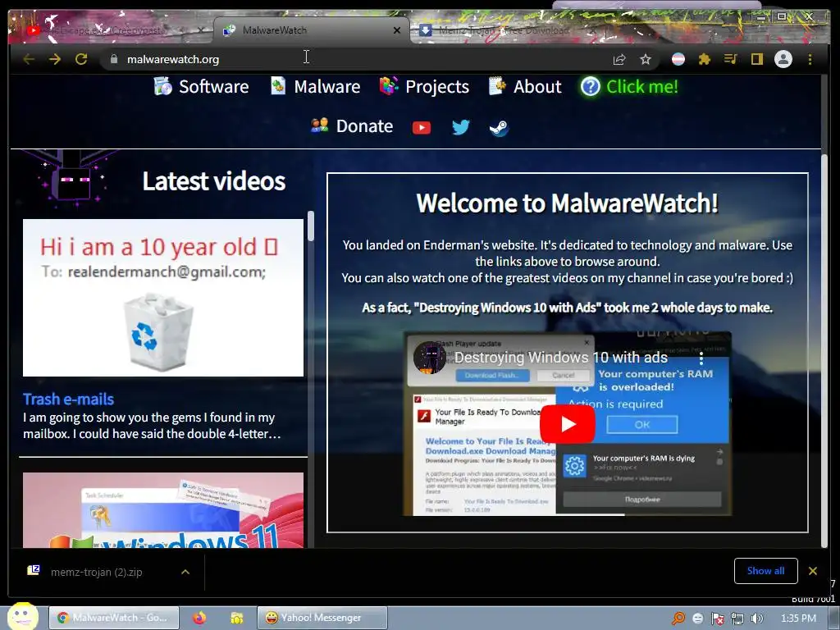Viewport: 840px width, 630px height.
Task: Click the padlock site info icon
Action: (113, 59)
